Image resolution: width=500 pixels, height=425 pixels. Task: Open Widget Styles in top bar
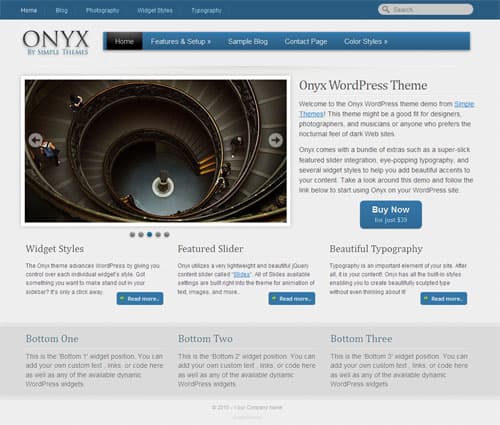tap(155, 10)
